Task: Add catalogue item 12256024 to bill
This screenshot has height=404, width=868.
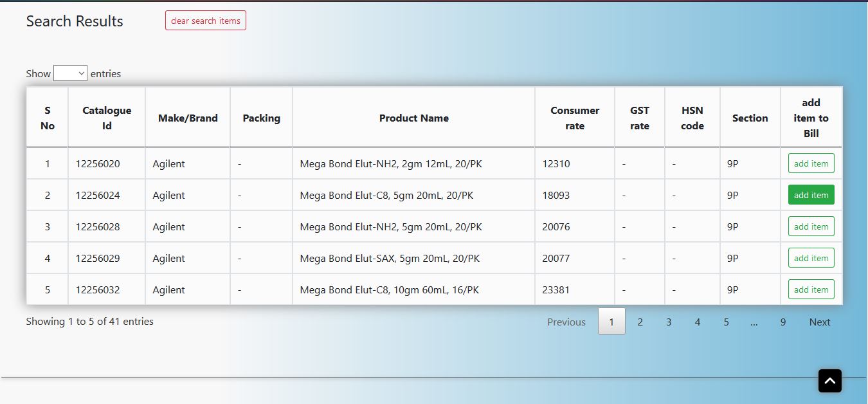Action: pos(811,195)
